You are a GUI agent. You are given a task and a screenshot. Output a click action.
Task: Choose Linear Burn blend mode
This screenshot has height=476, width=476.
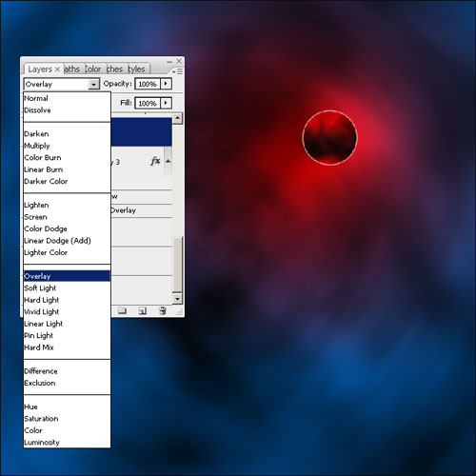click(67, 169)
